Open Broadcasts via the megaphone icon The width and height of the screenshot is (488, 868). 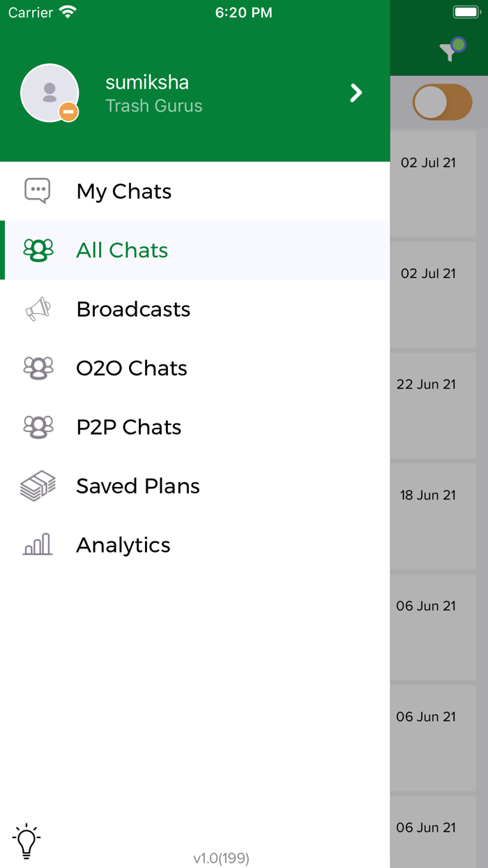37,309
